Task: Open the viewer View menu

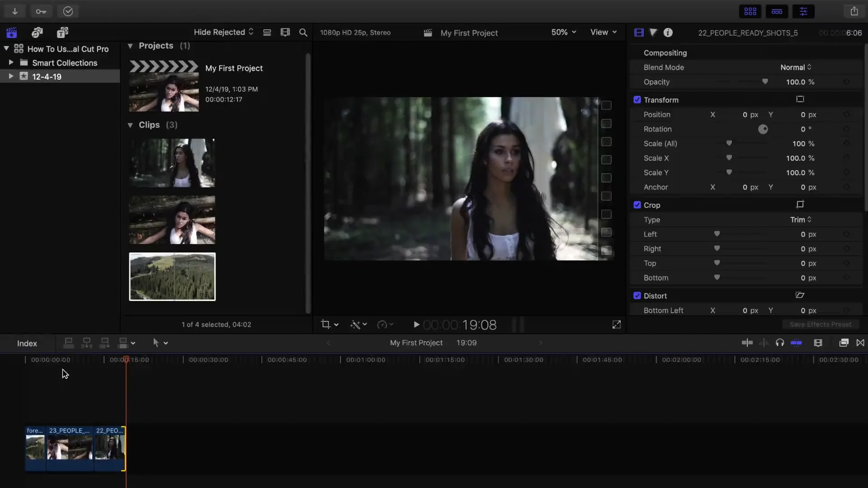Action: point(603,32)
